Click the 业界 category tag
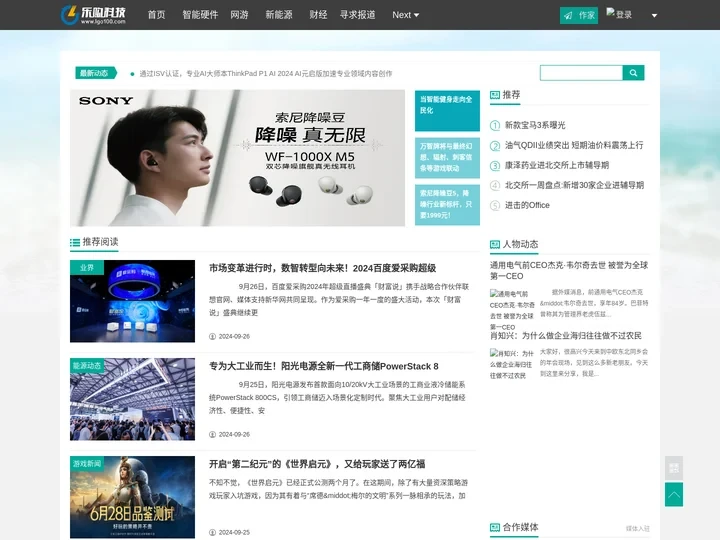 click(x=87, y=267)
